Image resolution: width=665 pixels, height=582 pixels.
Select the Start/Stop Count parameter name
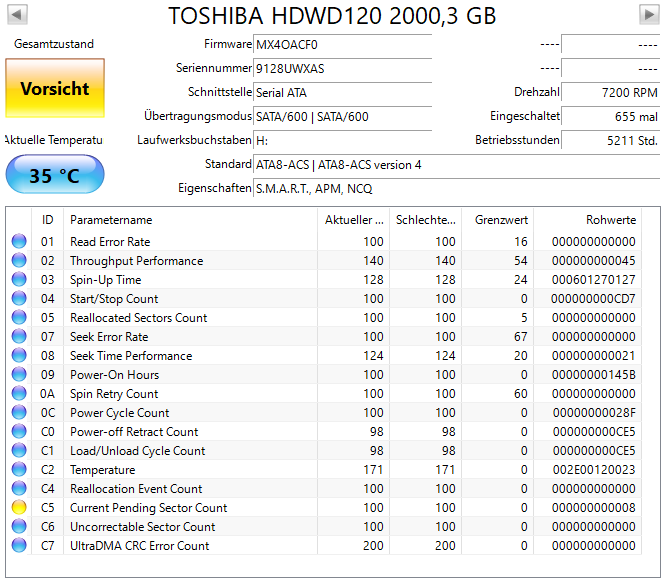click(x=114, y=299)
